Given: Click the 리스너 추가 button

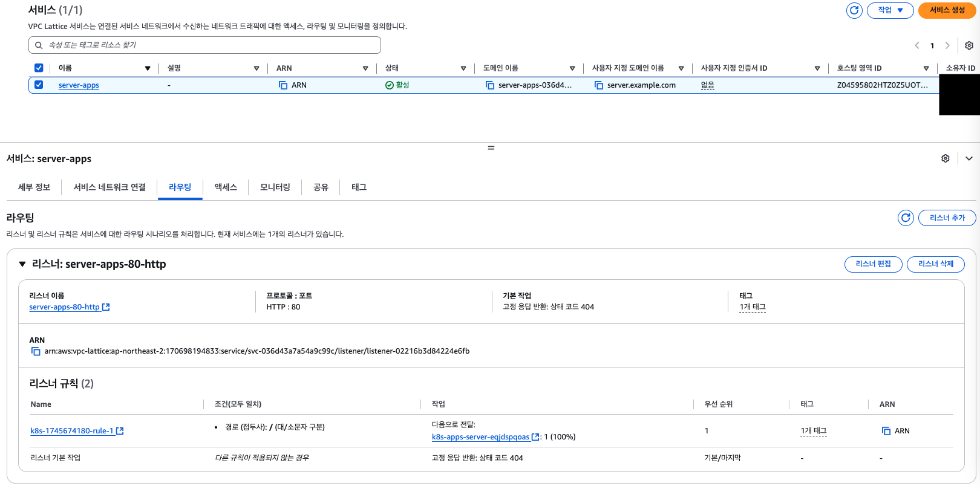Looking at the screenshot, I should [947, 218].
